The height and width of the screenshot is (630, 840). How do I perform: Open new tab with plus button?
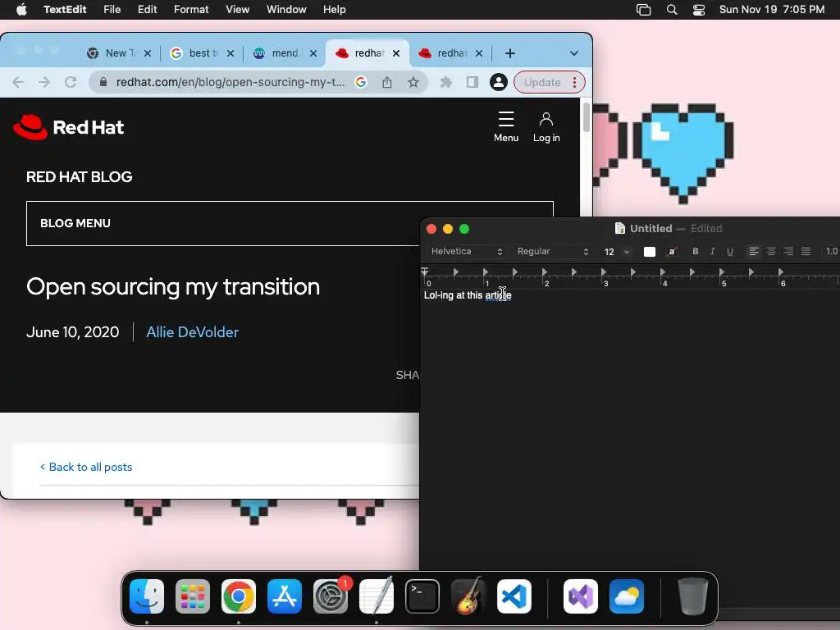tap(510, 53)
